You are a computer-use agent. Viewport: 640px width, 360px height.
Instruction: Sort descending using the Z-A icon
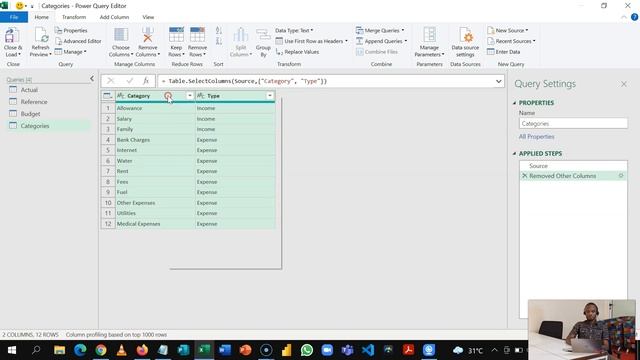219,41
